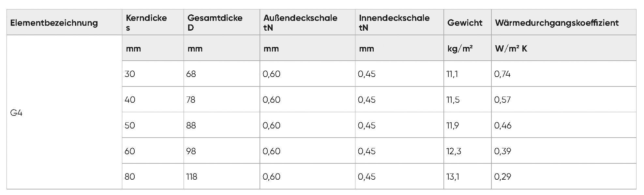Viewport: 644px width, 195px height.
Task: Select the Außendeckschale tN header
Action: pos(300,23)
